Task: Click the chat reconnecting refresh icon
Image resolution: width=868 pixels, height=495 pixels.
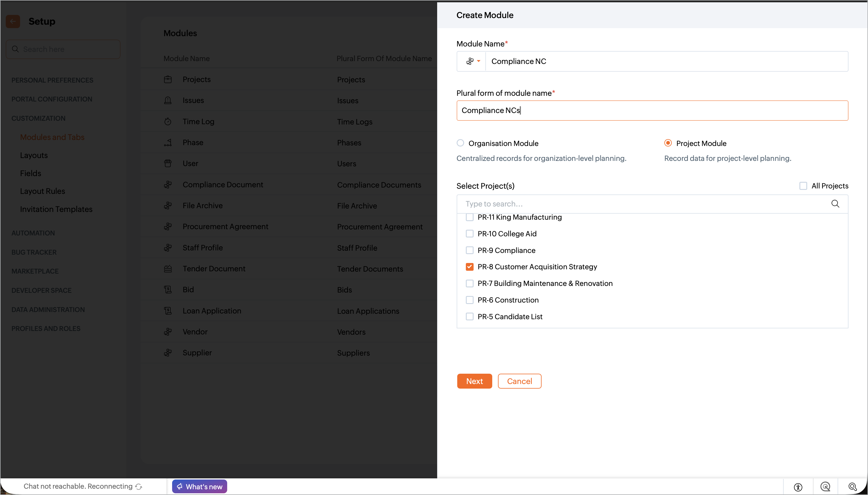Action: pyautogui.click(x=138, y=487)
